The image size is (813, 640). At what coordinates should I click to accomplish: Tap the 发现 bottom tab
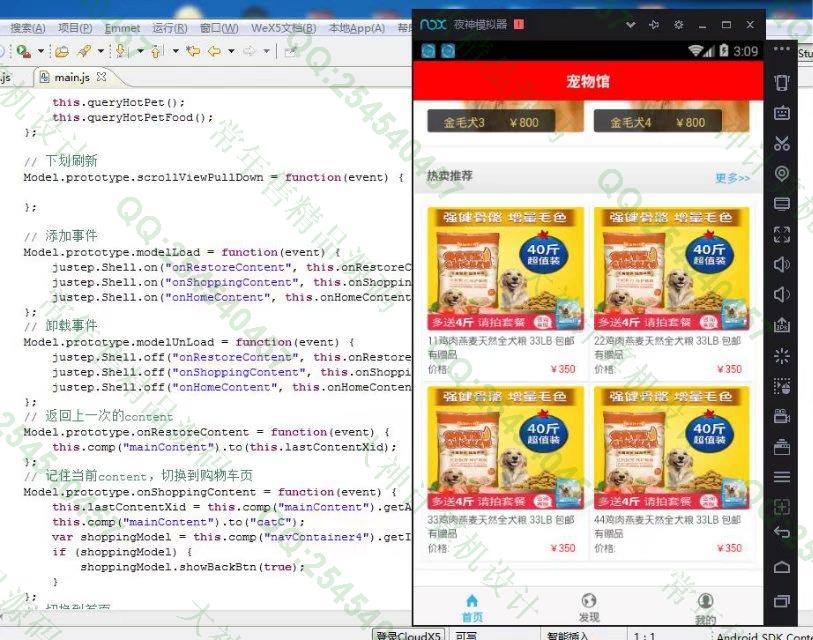588,608
